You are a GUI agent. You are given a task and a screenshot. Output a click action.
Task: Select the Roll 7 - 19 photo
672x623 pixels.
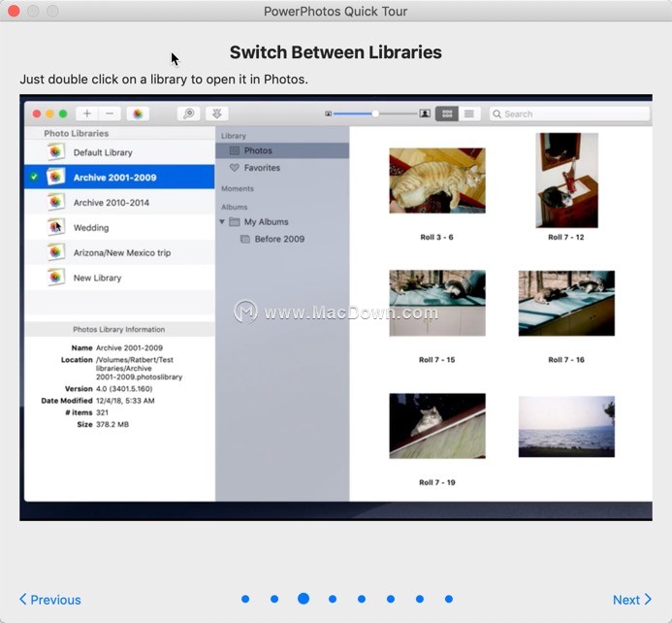pyautogui.click(x=437, y=426)
